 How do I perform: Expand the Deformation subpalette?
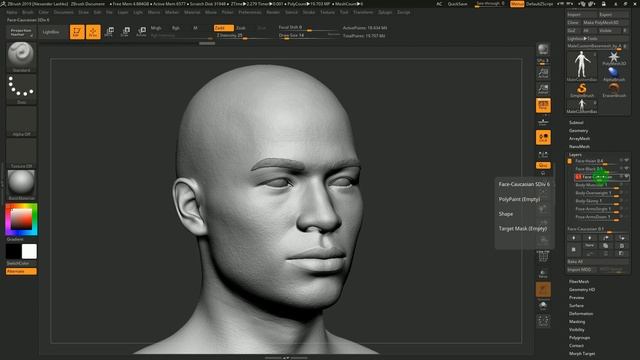click(x=581, y=313)
